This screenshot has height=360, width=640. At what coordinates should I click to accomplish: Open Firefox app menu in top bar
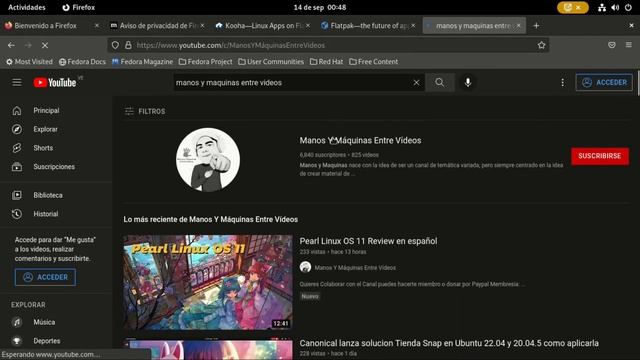(79, 7)
